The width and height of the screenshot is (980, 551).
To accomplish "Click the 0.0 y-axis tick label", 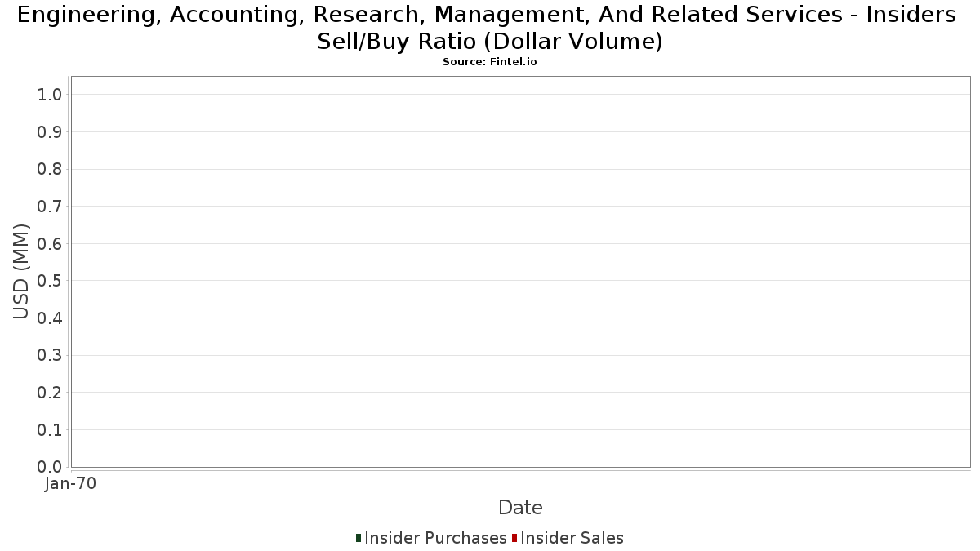I will click(50, 467).
